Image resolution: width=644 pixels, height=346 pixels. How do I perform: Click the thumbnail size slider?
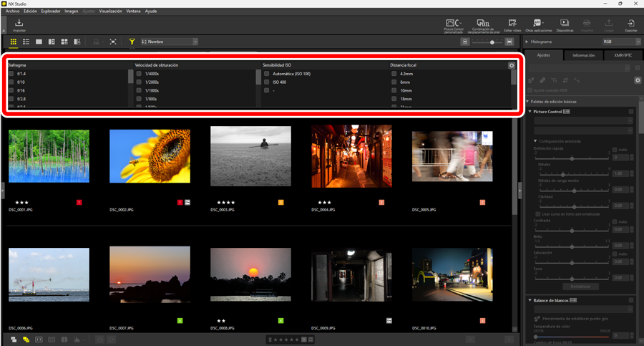coord(491,42)
